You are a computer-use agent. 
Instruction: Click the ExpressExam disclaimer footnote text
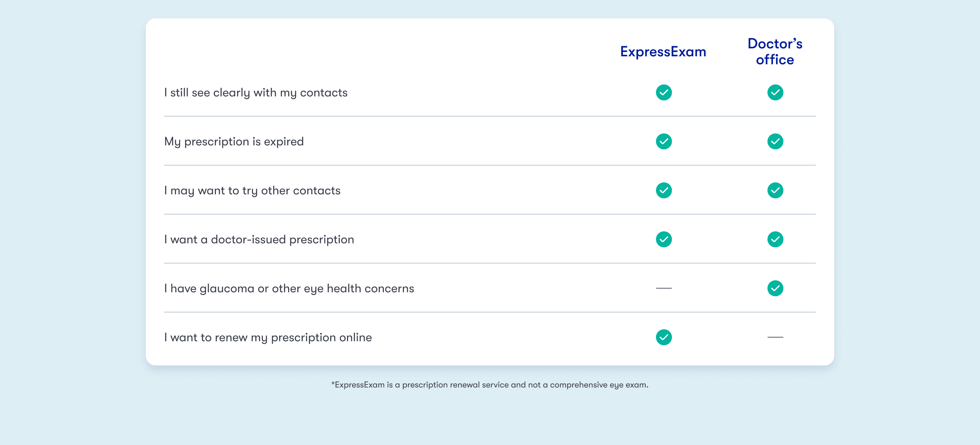coord(490,385)
